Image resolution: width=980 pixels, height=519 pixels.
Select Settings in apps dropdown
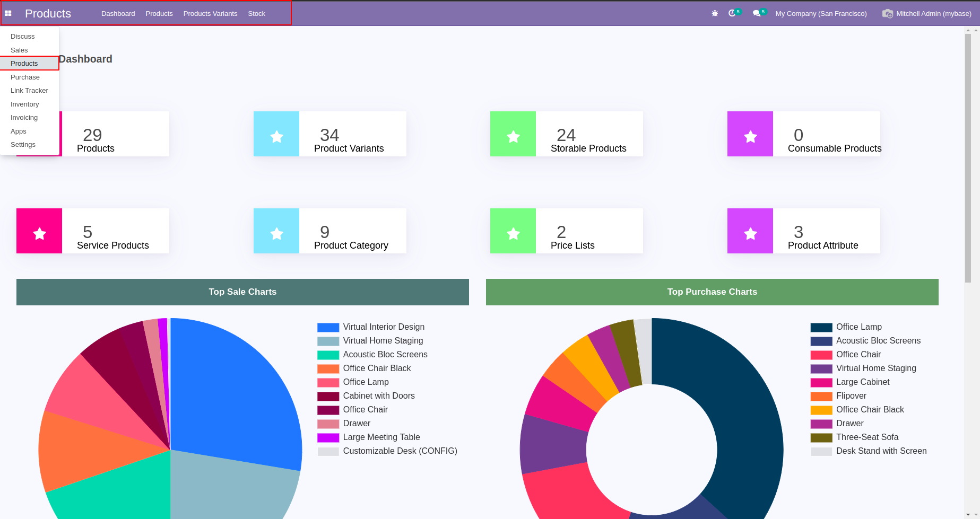pyautogui.click(x=30, y=144)
